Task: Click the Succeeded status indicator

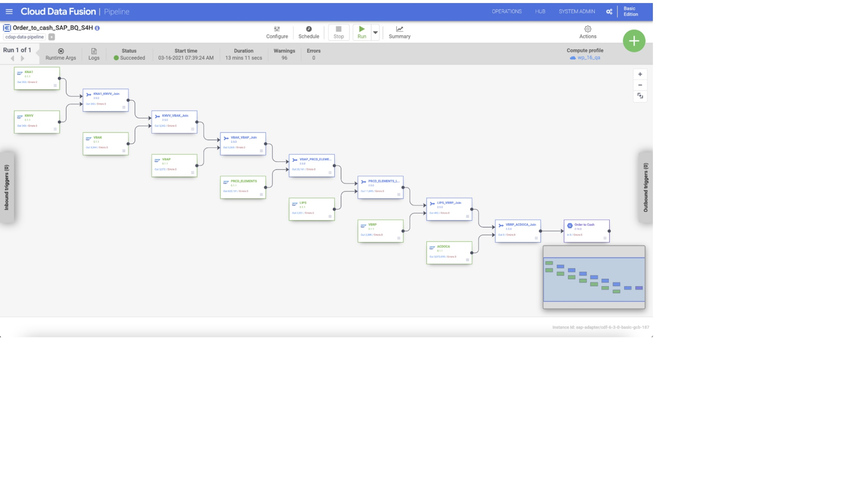Action: click(129, 58)
